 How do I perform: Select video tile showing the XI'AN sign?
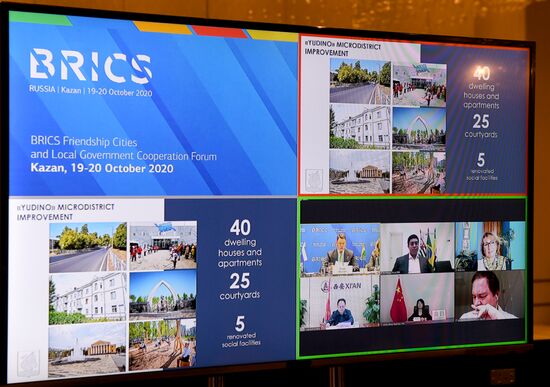pyautogui.click(x=340, y=302)
